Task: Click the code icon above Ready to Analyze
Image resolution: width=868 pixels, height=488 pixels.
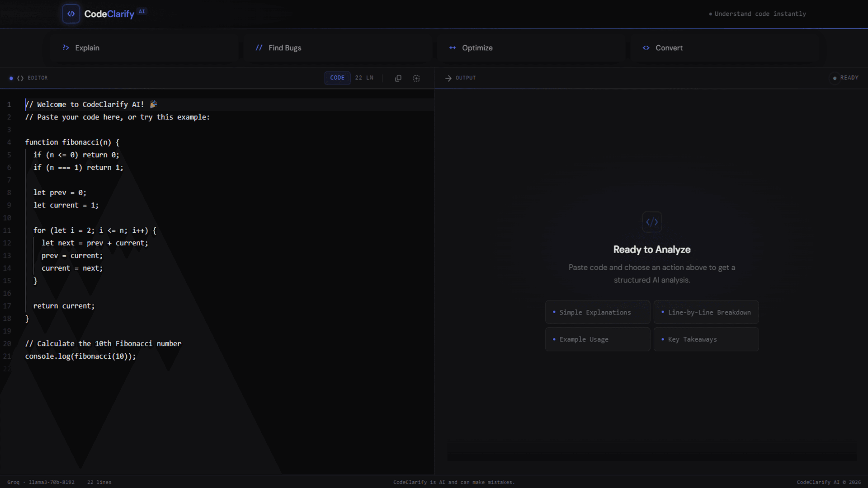Action: [x=652, y=222]
